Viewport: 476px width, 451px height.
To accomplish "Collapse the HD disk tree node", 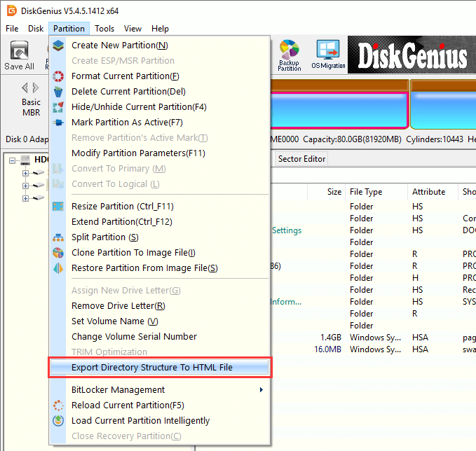I will click(12, 160).
